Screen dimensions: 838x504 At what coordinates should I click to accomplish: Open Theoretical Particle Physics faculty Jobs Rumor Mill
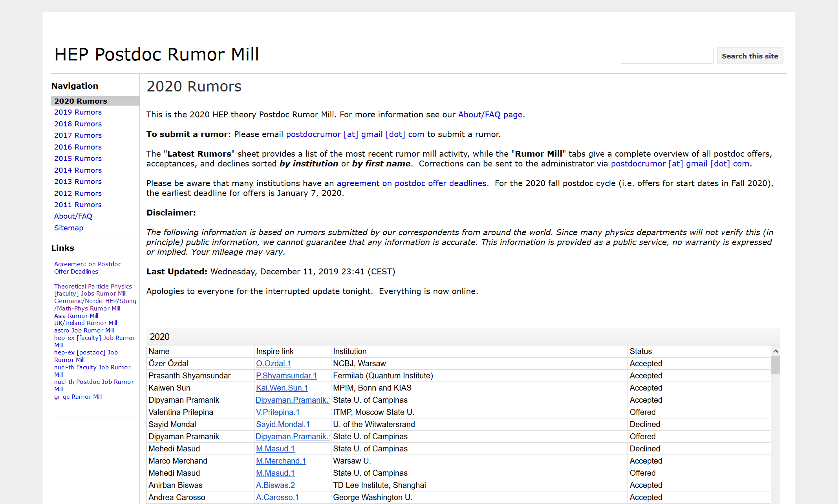pos(93,290)
